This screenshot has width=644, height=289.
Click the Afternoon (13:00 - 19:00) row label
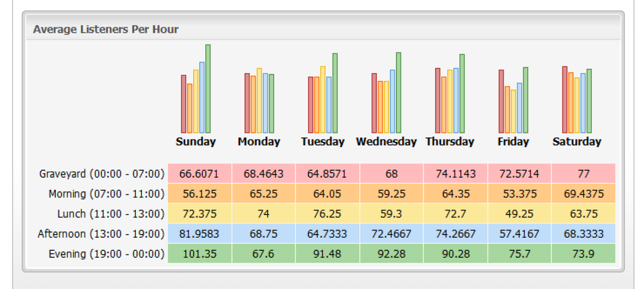click(101, 234)
